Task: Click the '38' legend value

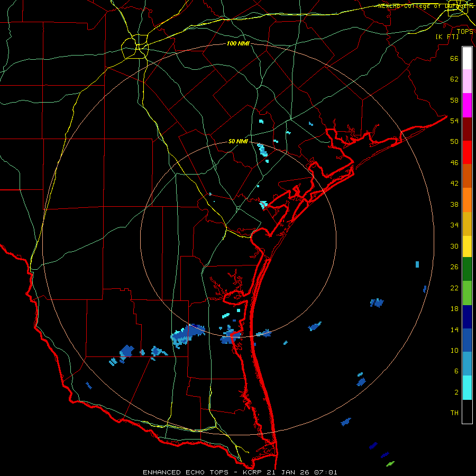Action: tap(454, 204)
